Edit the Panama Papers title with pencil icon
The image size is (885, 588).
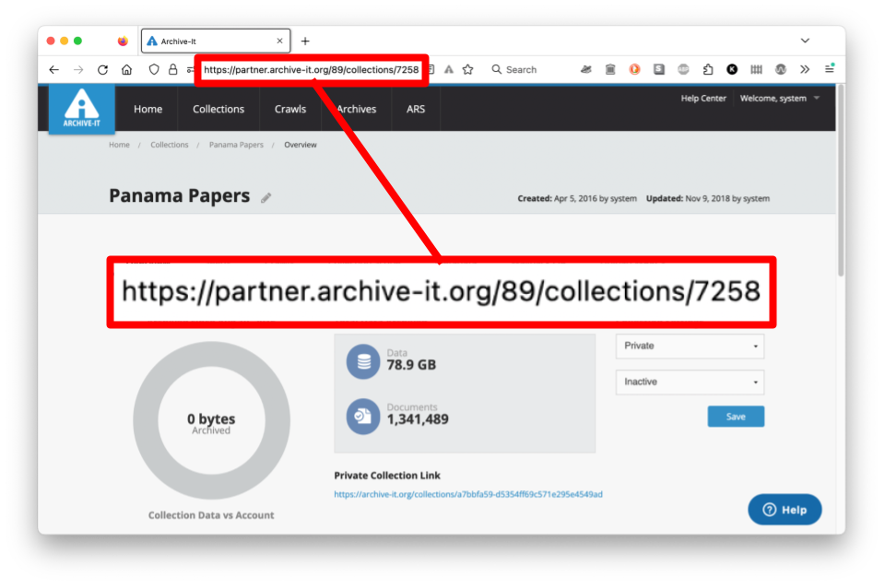coord(266,195)
